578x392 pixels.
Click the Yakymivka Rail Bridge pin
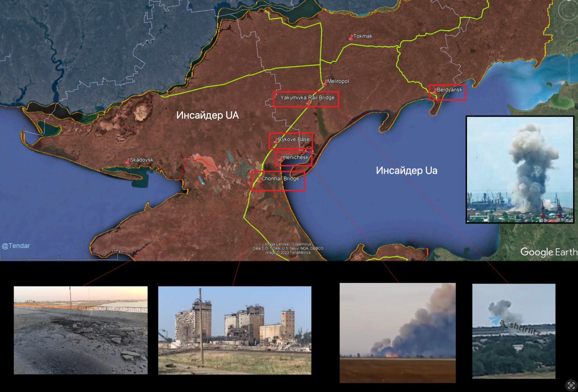[308, 103]
